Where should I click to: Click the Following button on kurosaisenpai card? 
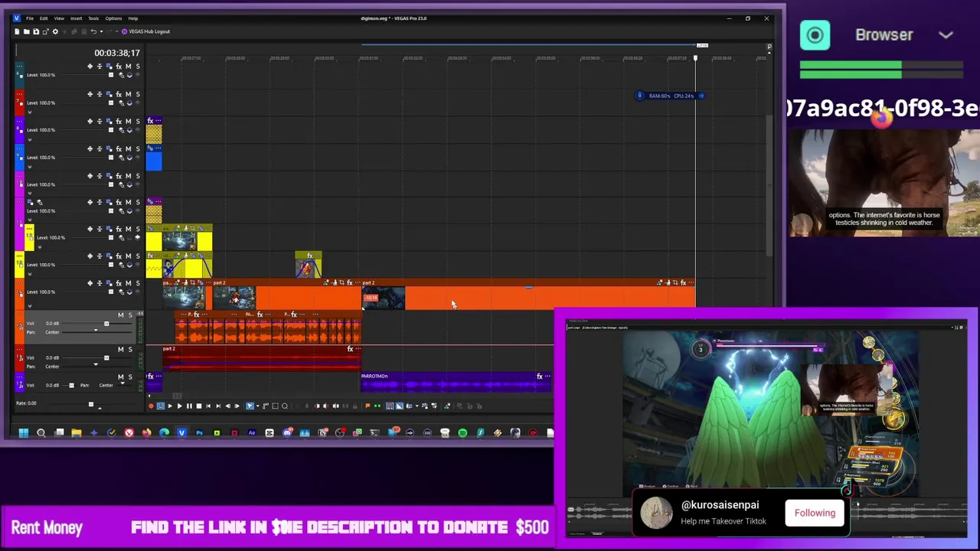[815, 514]
